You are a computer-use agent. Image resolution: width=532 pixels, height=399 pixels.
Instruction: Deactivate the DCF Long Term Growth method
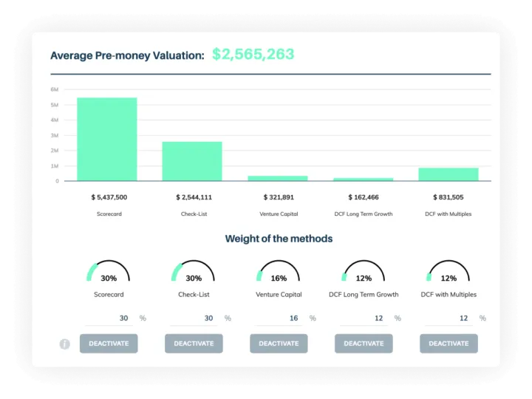tap(364, 344)
